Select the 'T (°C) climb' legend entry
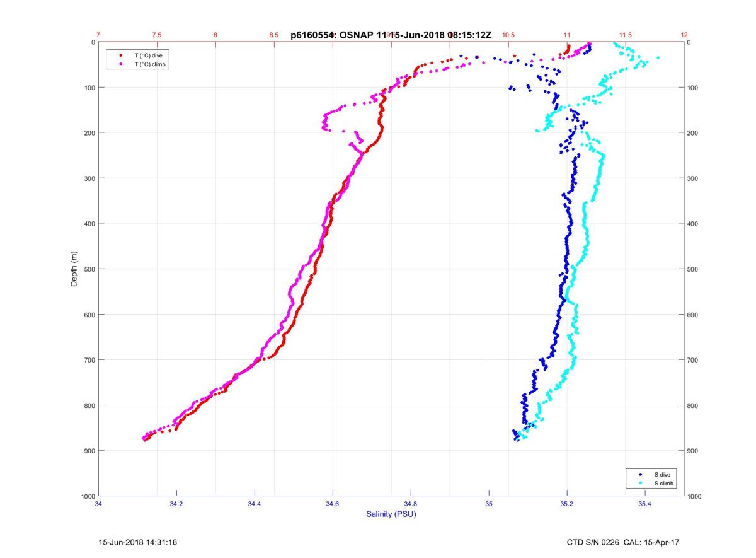Screen dimensions: 756x558 [151, 64]
